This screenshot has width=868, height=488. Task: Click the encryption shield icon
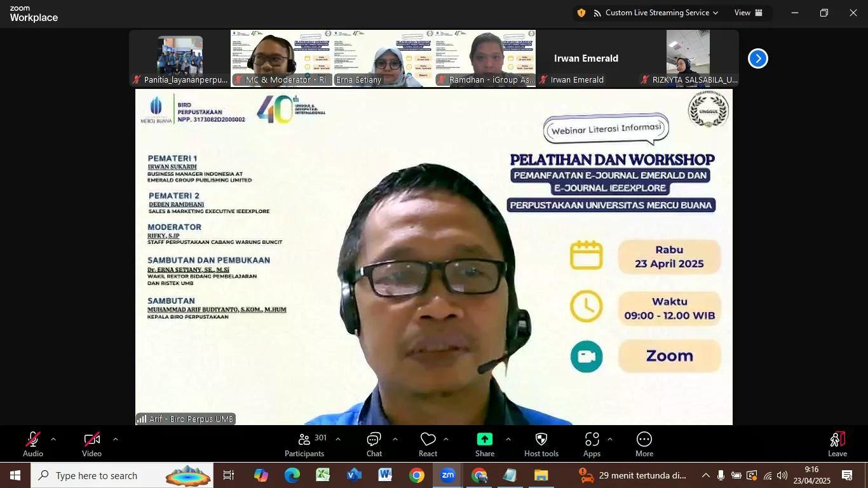(x=581, y=13)
